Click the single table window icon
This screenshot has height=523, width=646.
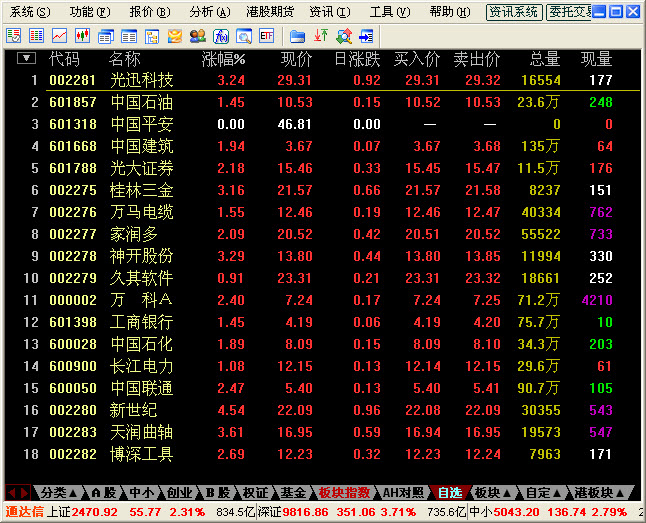[129, 36]
